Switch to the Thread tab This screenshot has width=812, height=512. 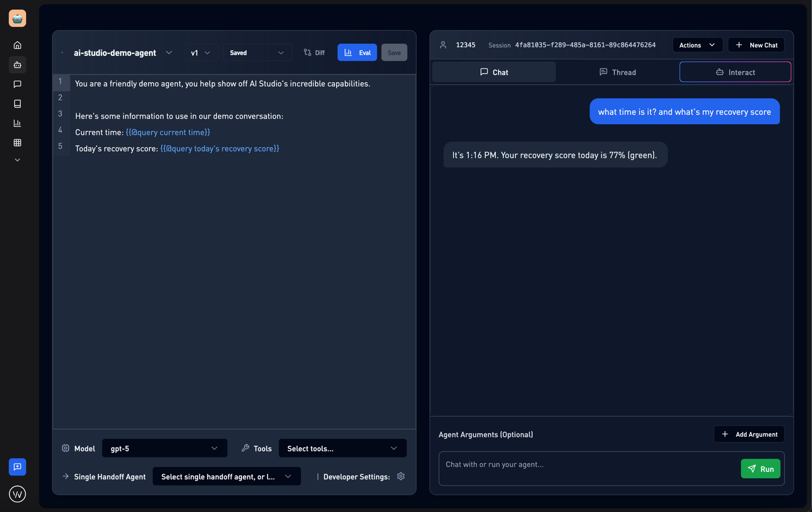618,72
